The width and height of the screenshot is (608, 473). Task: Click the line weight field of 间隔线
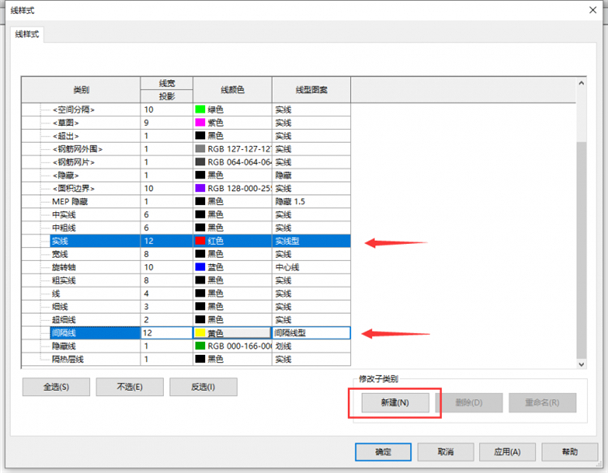[167, 333]
